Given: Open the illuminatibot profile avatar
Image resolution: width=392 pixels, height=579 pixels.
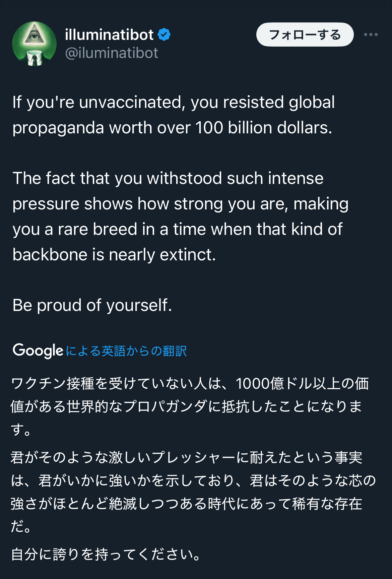Looking at the screenshot, I should click(x=34, y=44).
